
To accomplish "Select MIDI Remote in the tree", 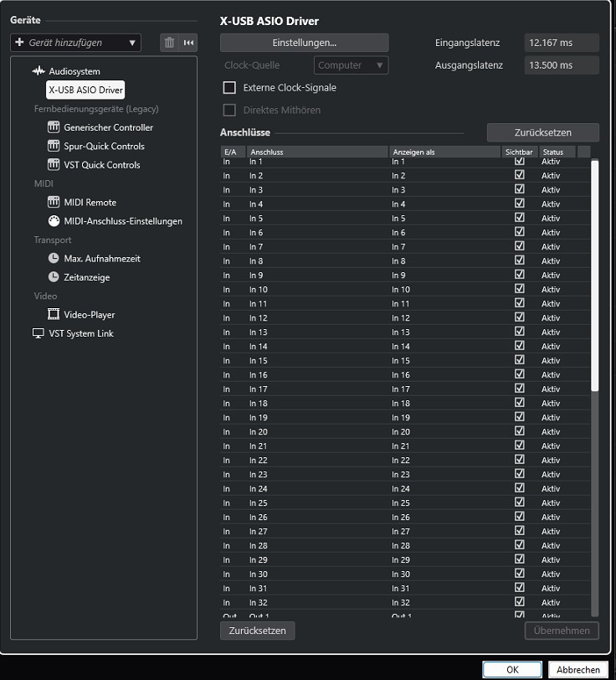I will pos(90,202).
